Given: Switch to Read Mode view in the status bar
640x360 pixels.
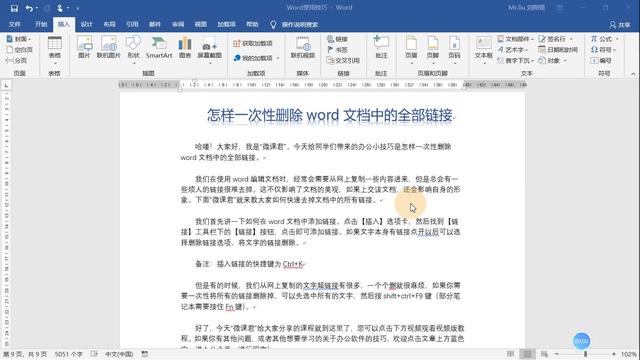Looking at the screenshot, I should tap(510, 354).
